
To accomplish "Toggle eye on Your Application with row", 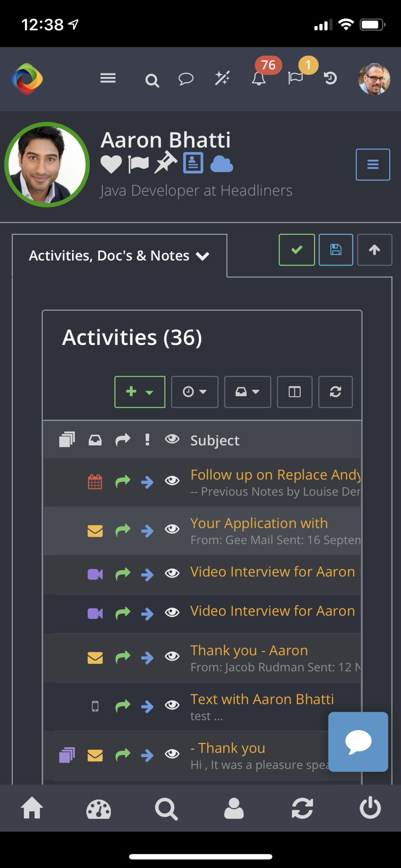I will (x=172, y=529).
